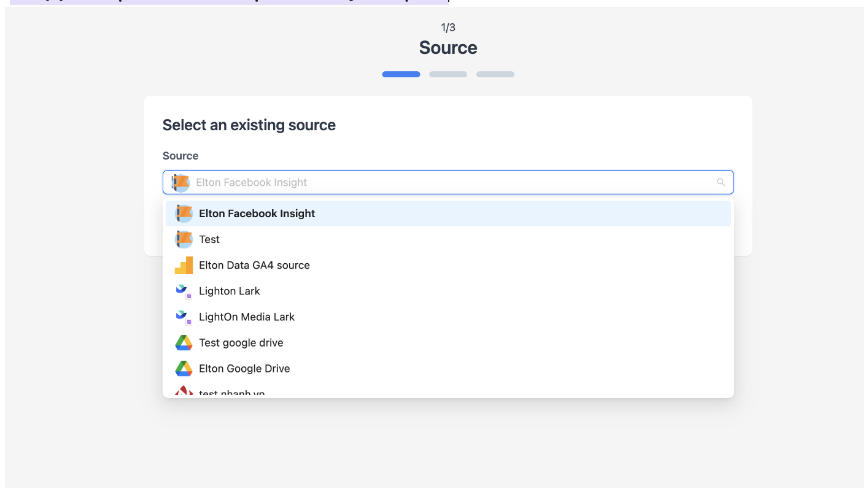Select Test google drive option
This screenshot has width=868, height=492.
pos(241,342)
